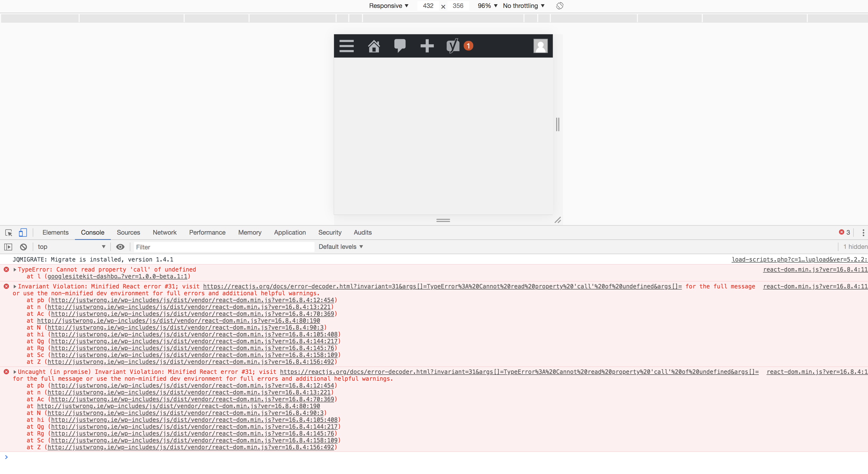
Task: Open the WordPress hamburger menu
Action: [346, 46]
